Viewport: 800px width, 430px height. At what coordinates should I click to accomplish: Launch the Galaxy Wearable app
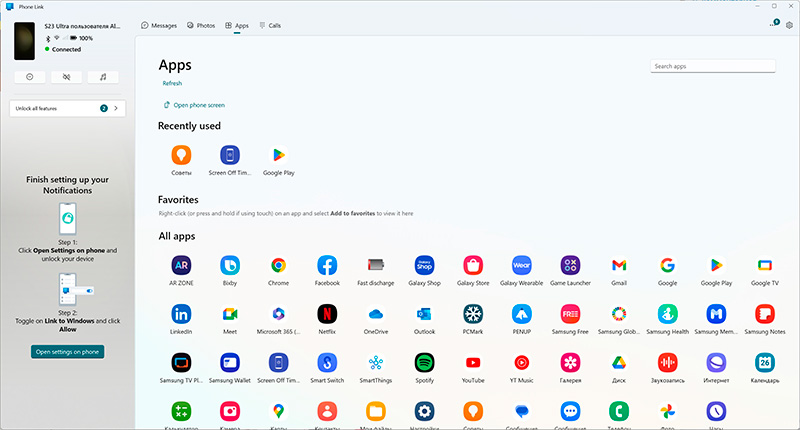[521, 265]
